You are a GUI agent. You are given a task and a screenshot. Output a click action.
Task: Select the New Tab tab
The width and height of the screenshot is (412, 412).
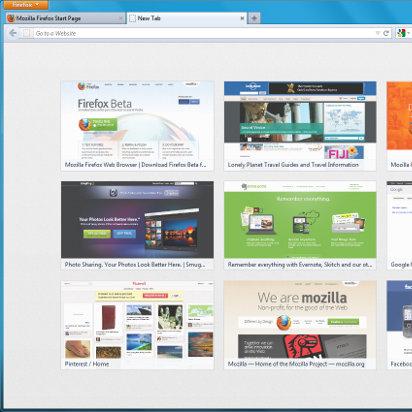pos(187,18)
